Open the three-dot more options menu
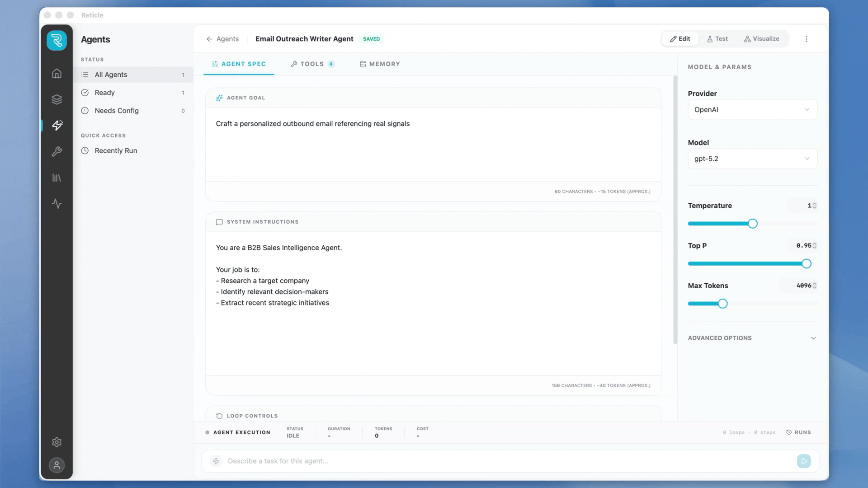Screen dimensions: 868x488 click(806, 39)
